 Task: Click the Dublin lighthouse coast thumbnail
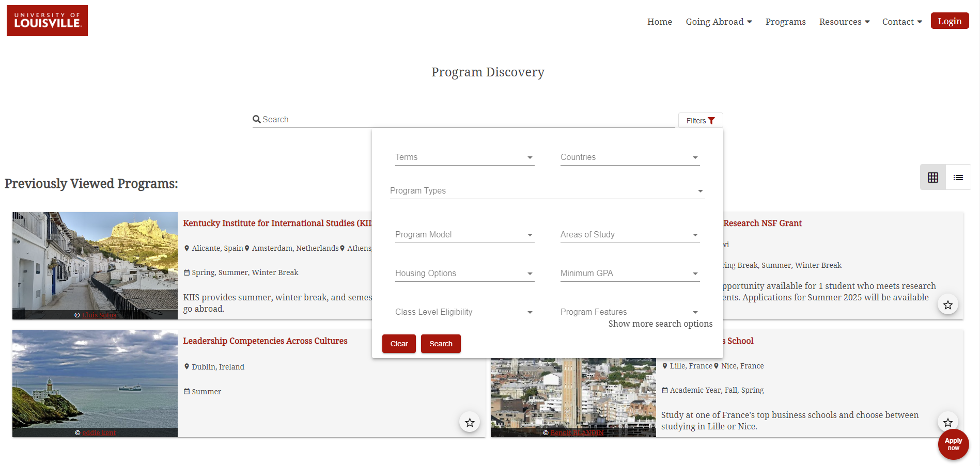click(95, 383)
